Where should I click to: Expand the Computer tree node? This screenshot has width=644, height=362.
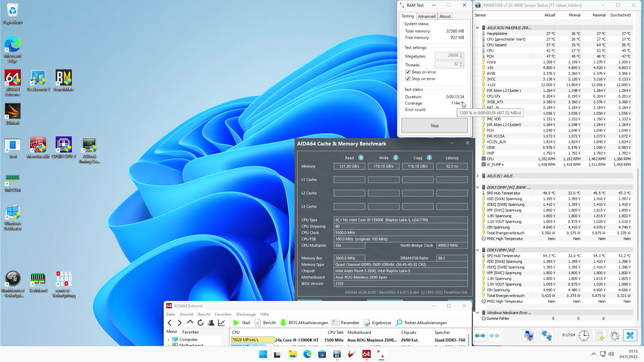[x=168, y=340]
